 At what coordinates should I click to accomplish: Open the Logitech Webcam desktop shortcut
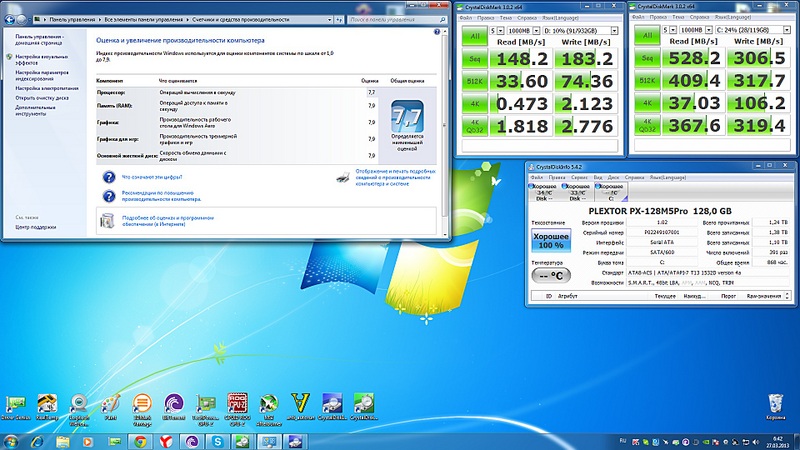[x=79, y=409]
